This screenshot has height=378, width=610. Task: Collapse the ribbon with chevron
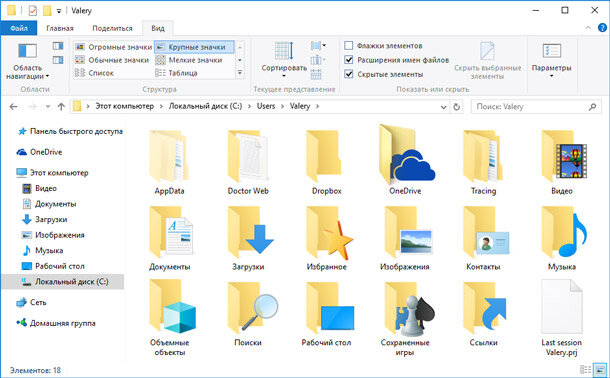point(588,28)
